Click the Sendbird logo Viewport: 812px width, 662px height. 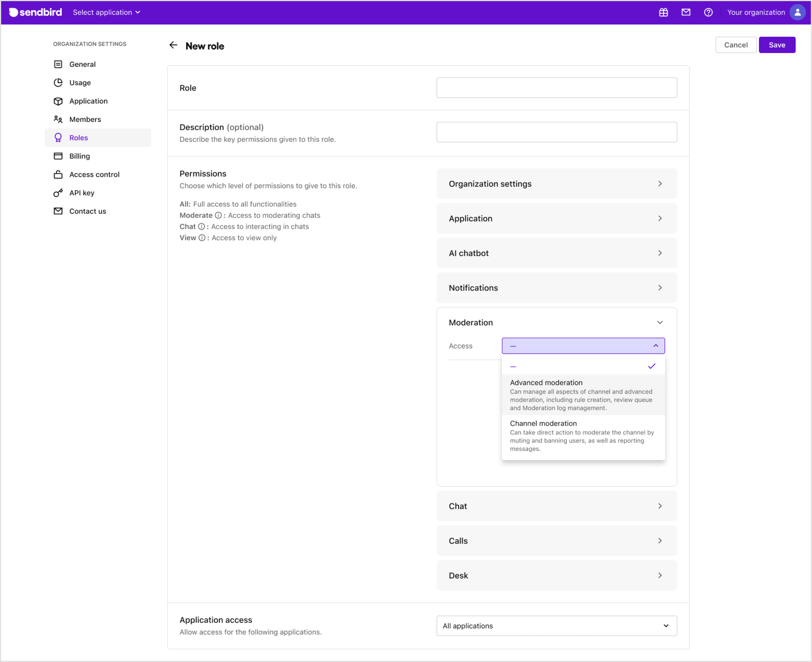35,12
